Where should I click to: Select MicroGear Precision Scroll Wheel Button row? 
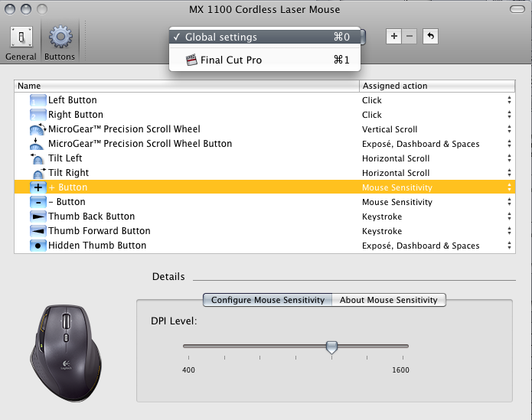[x=265, y=144]
